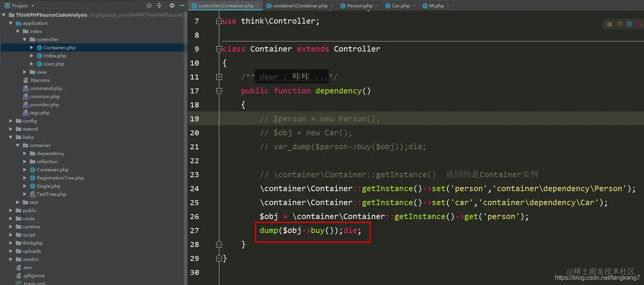Viewport: 644px width, 285px height.
Task: Collapse the index folder arrow
Action: coord(18,31)
